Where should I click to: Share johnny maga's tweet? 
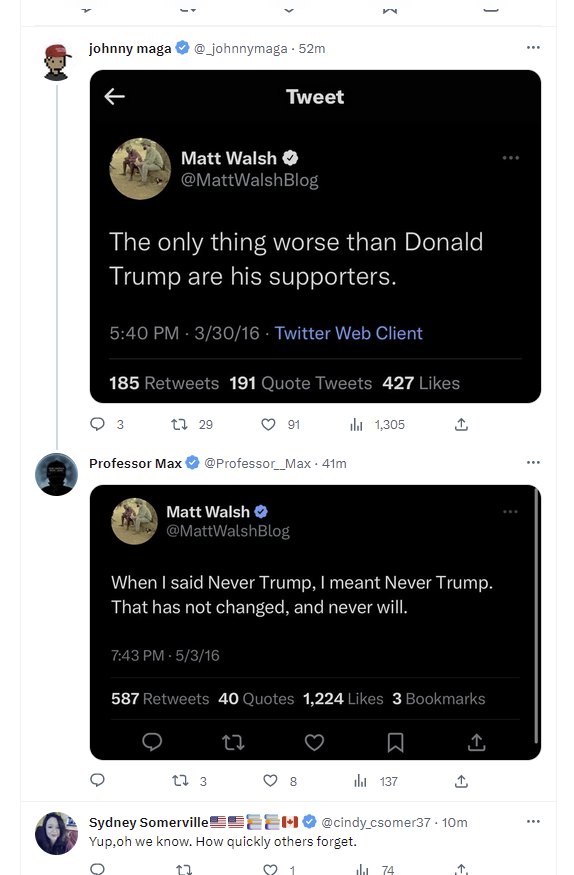(461, 425)
